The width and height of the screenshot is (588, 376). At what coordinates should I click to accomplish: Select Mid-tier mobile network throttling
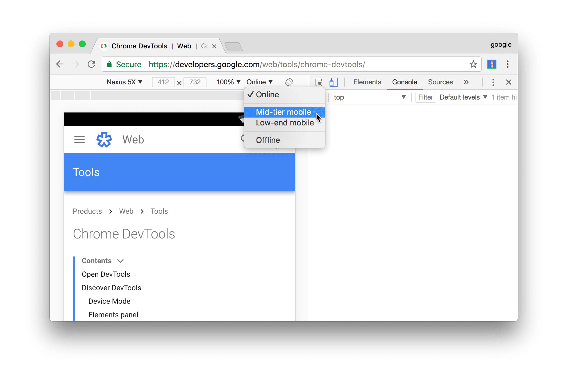283,112
